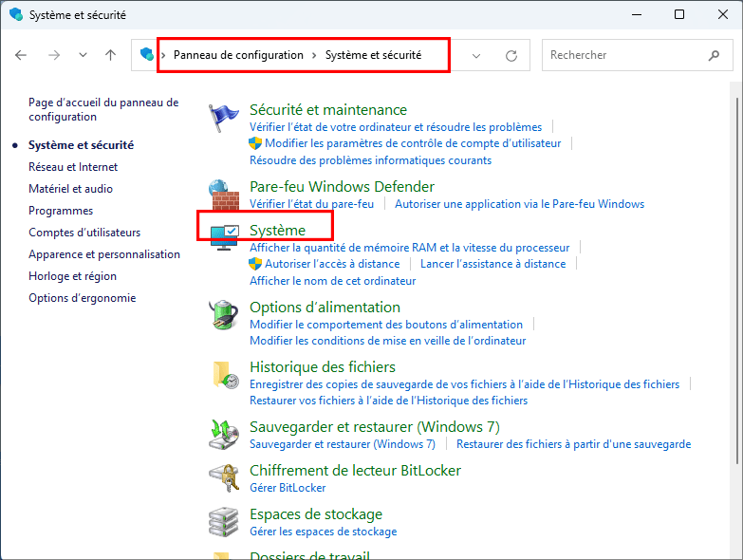Open Sauvegarder et restaurer (Windows 7) heading
The height and width of the screenshot is (560, 743).
[x=375, y=427]
